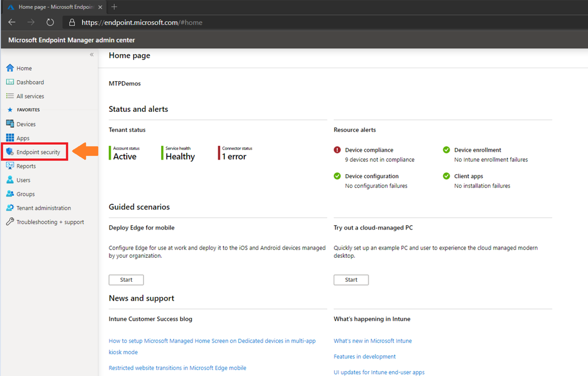Select the Home page browser tab

coord(55,6)
